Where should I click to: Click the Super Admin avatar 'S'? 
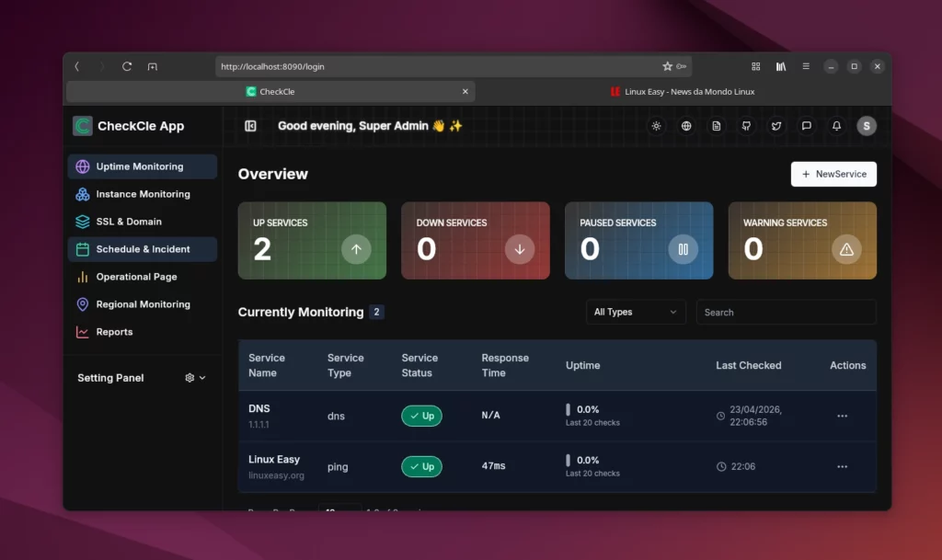[x=866, y=126]
